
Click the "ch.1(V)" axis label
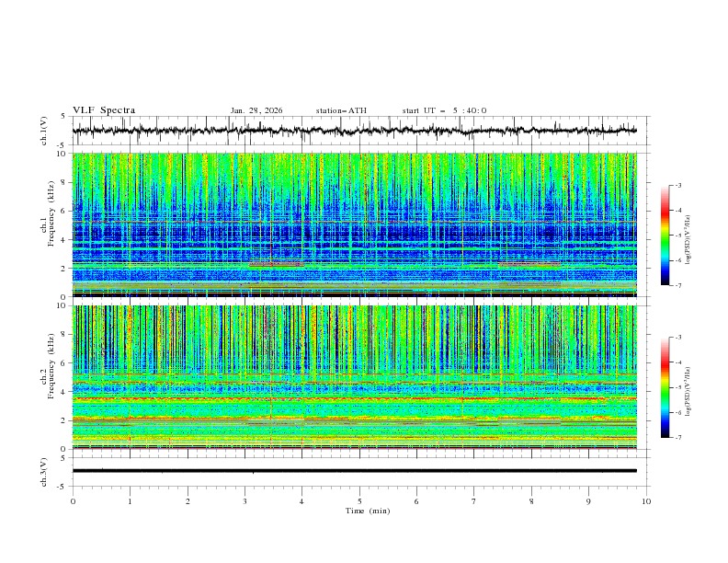[44, 131]
